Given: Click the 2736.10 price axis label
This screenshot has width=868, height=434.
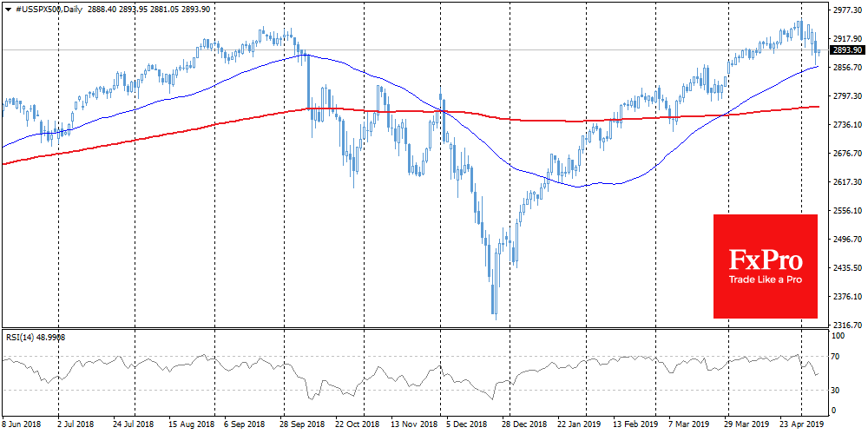Looking at the screenshot, I should pos(845,125).
